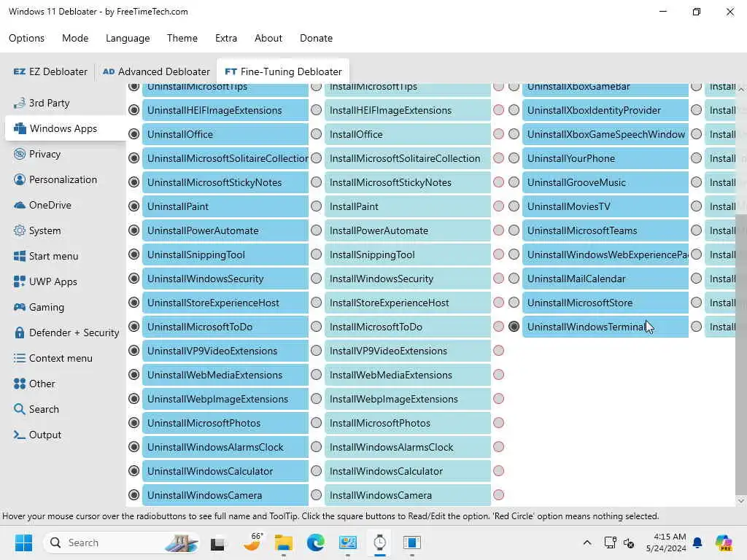Click the UninstallMicrosoftStore option button
The height and width of the screenshot is (560, 747).
(x=605, y=303)
